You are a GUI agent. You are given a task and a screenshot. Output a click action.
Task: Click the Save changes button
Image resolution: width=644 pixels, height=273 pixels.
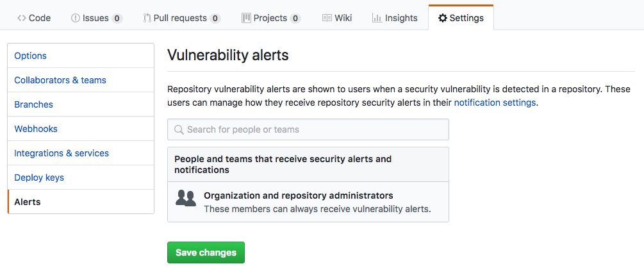pyautogui.click(x=206, y=252)
